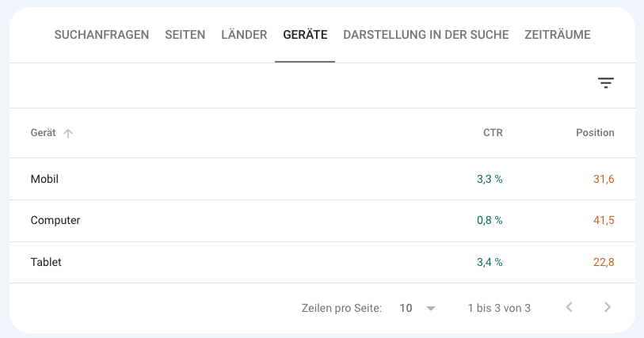Viewport: 644px width, 338px height.
Task: Switch to the Suchanfragen tab
Action: point(101,35)
